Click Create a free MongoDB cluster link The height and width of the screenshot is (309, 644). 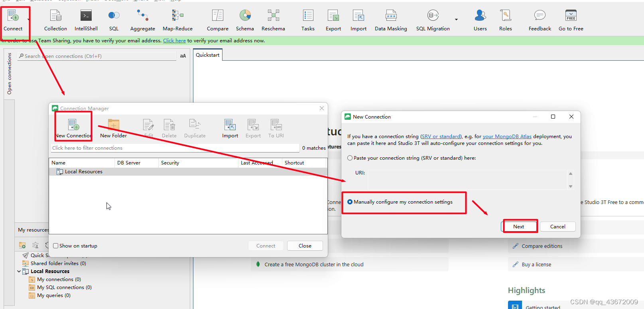click(x=314, y=264)
